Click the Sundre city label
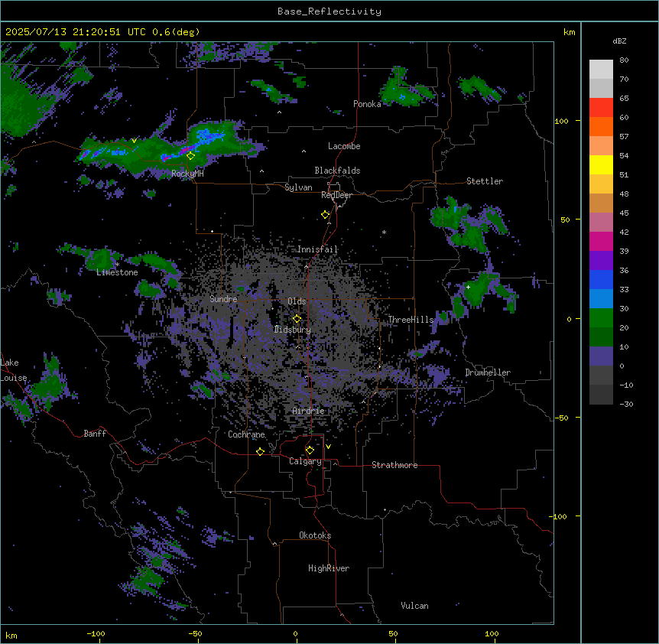 (223, 299)
